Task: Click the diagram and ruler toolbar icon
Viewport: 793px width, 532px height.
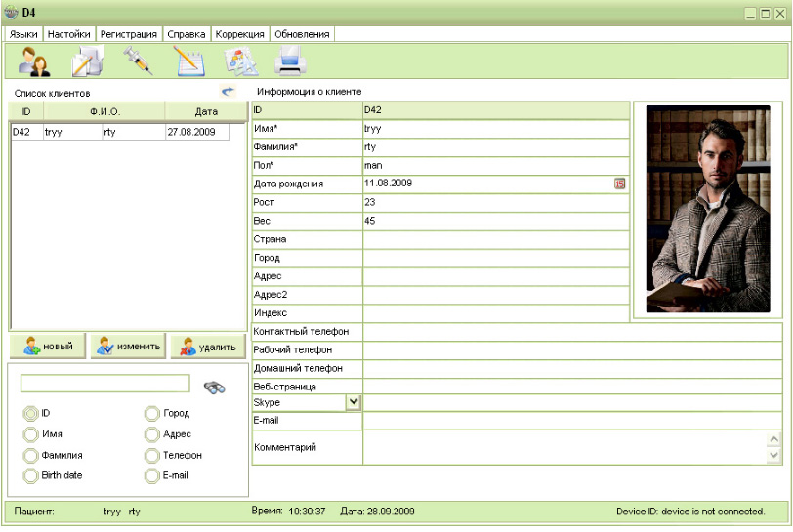Action: click(240, 61)
